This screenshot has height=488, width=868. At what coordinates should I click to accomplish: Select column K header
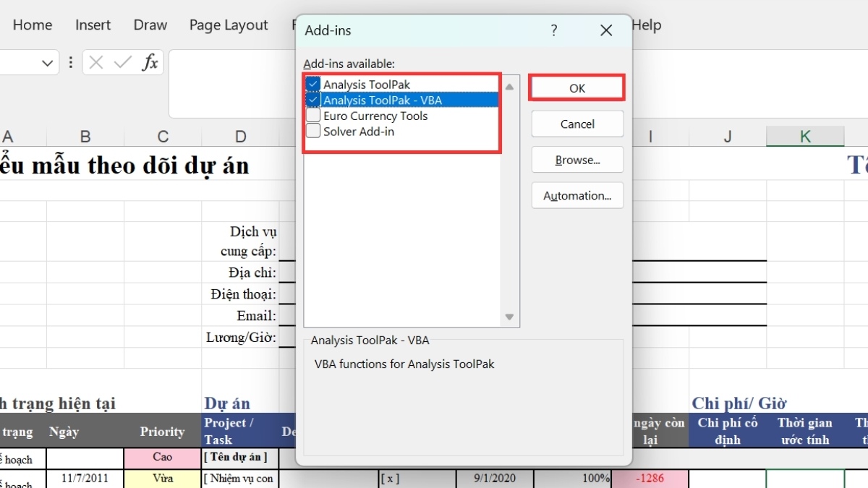(805, 137)
